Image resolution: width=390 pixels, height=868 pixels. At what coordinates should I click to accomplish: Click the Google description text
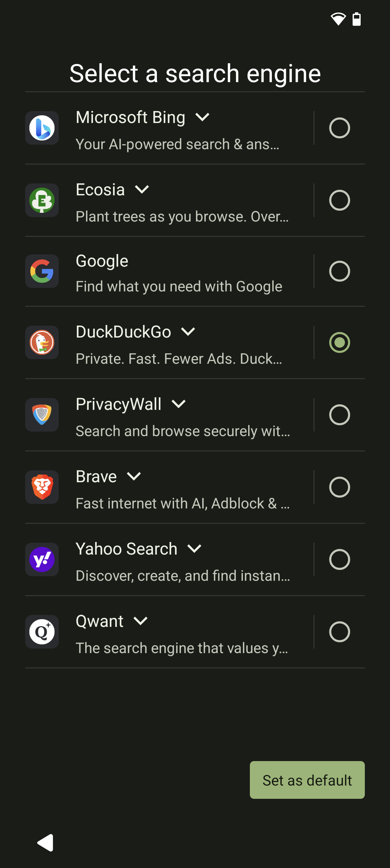click(x=179, y=287)
